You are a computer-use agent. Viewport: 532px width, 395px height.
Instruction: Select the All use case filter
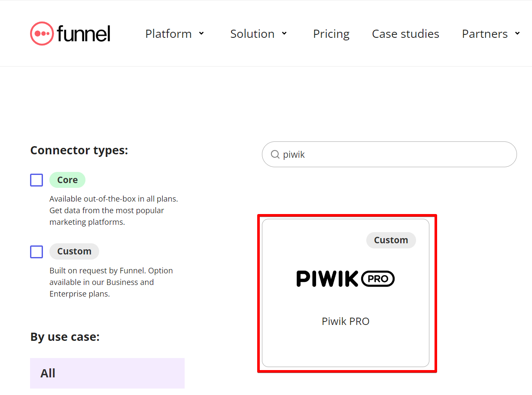pyautogui.click(x=107, y=373)
